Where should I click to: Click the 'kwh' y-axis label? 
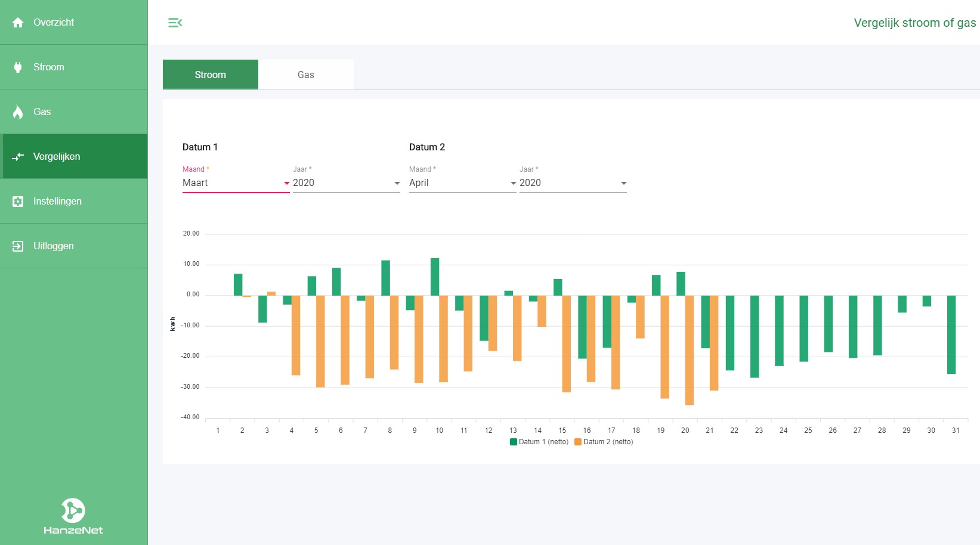[x=172, y=324]
